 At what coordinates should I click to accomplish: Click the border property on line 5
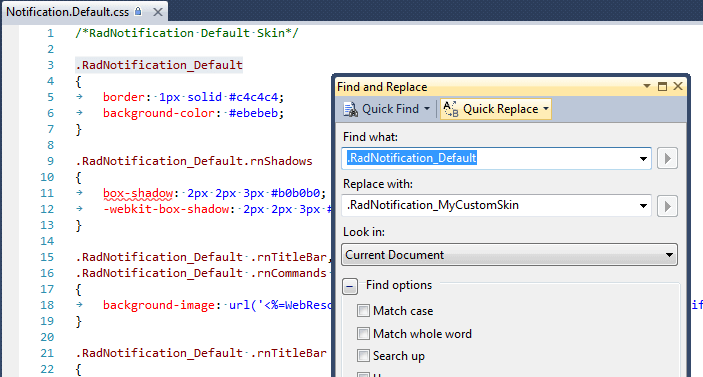coord(124,97)
